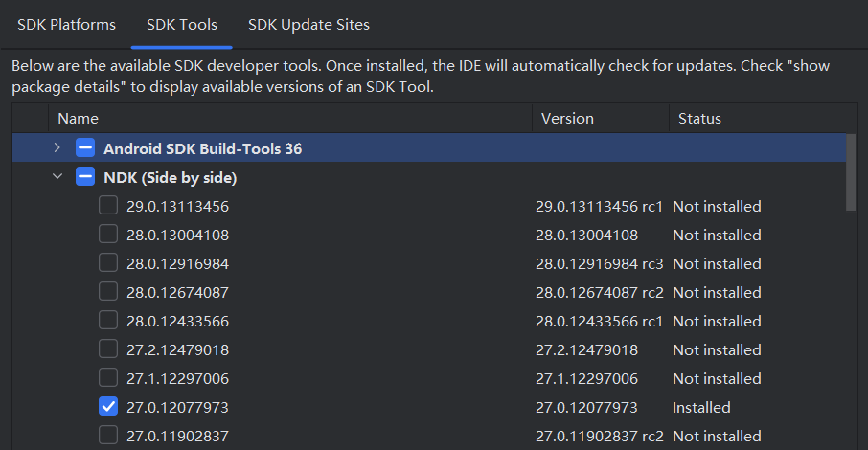The height and width of the screenshot is (450, 868).
Task: Check the NDK 28.0.13004108 checkbox
Action: pos(108,235)
